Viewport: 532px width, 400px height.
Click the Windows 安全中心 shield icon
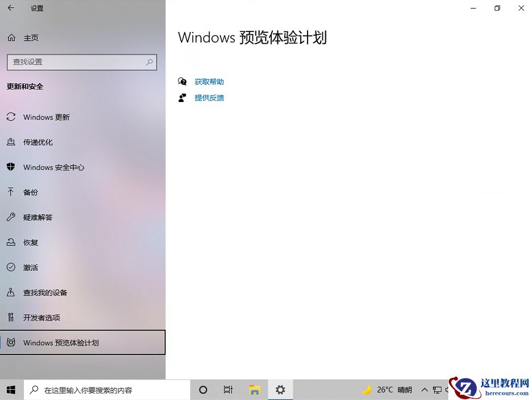pos(11,167)
